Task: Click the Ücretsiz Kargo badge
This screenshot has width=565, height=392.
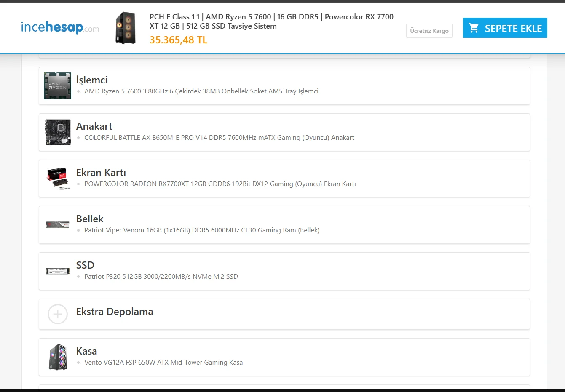Action: [429, 31]
